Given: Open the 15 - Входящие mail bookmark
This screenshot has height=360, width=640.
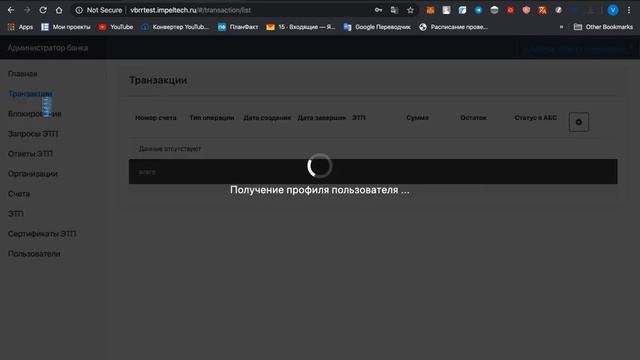Looking at the screenshot, I should 301,27.
